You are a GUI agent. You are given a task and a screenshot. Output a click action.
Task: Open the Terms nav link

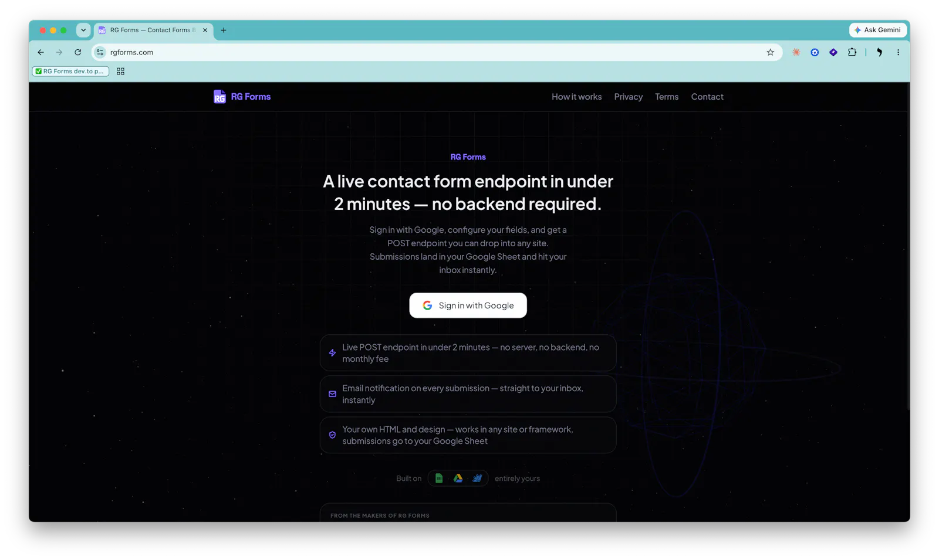click(x=667, y=97)
